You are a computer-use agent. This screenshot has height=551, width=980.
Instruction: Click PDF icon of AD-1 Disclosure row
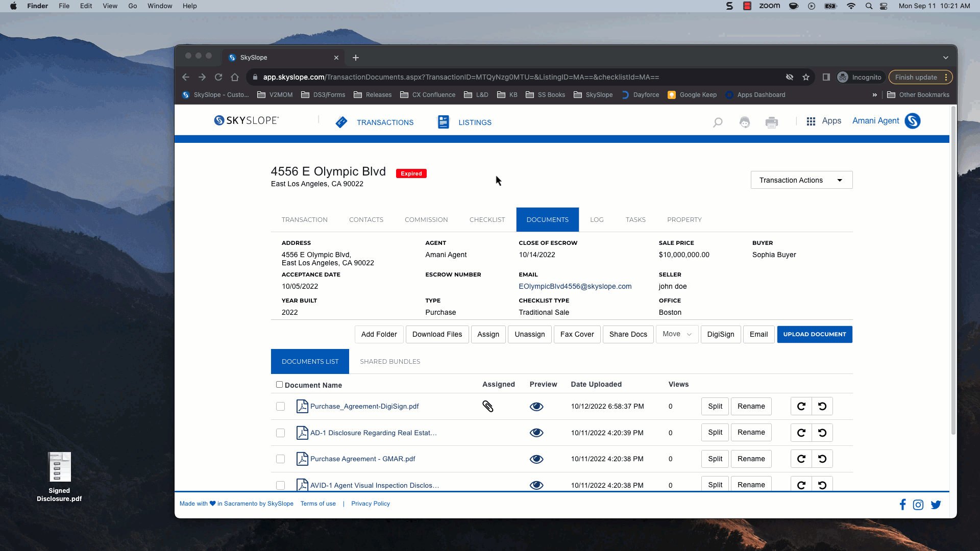tap(302, 433)
